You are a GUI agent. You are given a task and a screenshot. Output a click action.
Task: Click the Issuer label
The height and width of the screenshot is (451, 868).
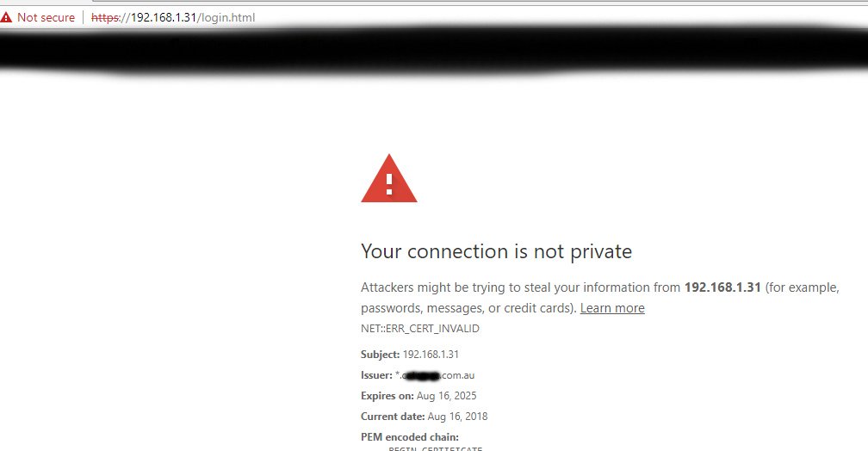coord(376,375)
